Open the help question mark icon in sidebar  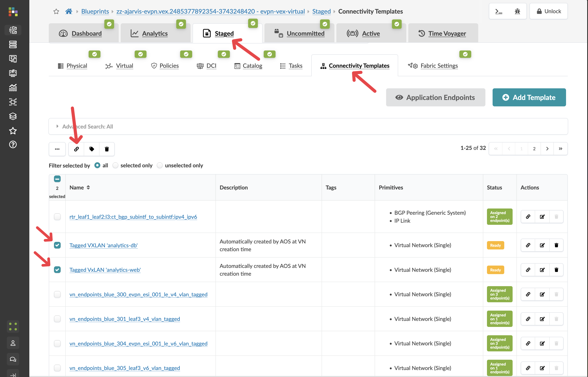coord(13,144)
